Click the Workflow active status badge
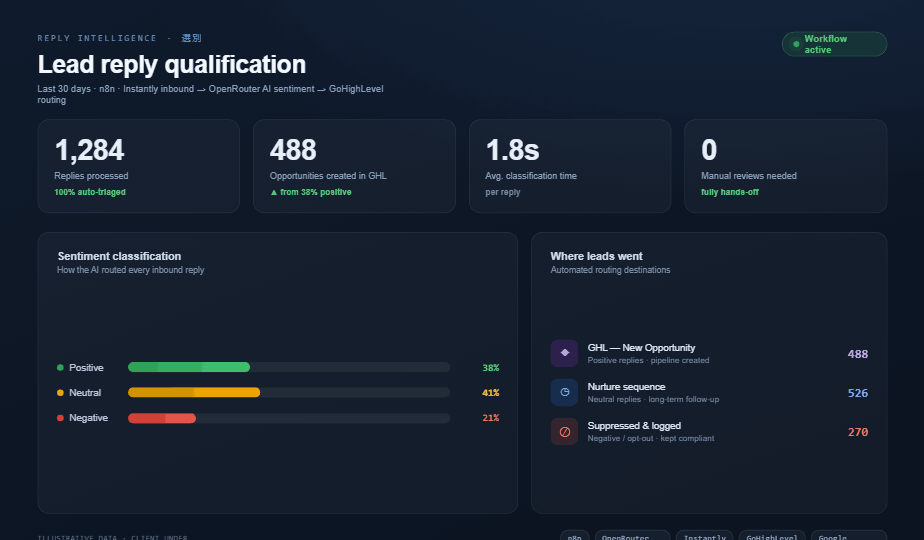Screen dimensions: 924x540 click(834, 44)
